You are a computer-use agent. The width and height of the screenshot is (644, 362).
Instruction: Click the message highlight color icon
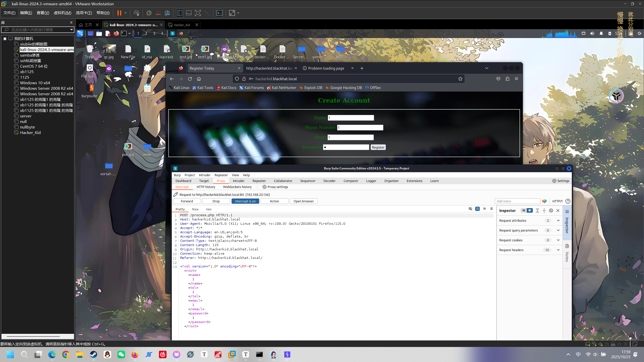[544, 201]
